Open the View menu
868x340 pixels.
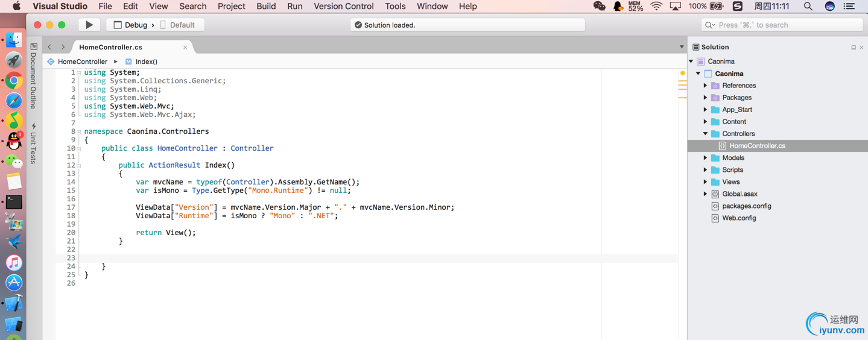pos(159,6)
